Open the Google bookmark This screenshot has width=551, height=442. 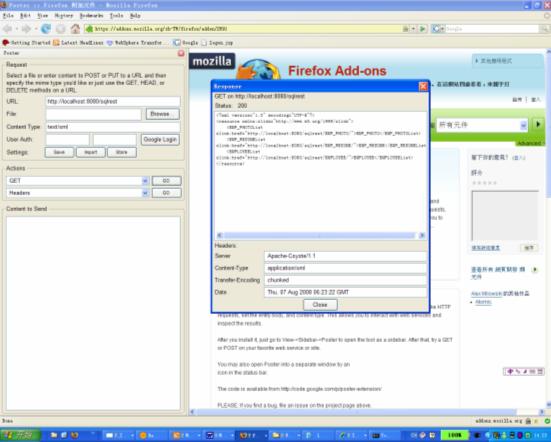coord(186,43)
